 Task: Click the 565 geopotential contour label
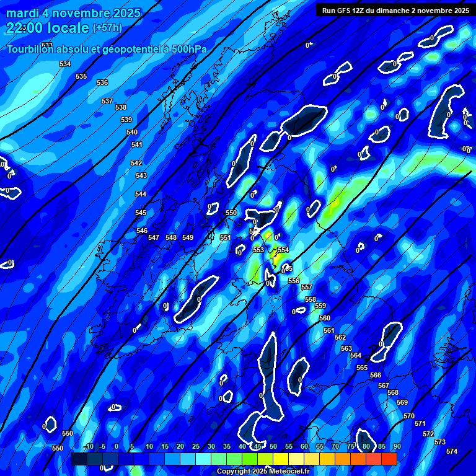click(362, 368)
